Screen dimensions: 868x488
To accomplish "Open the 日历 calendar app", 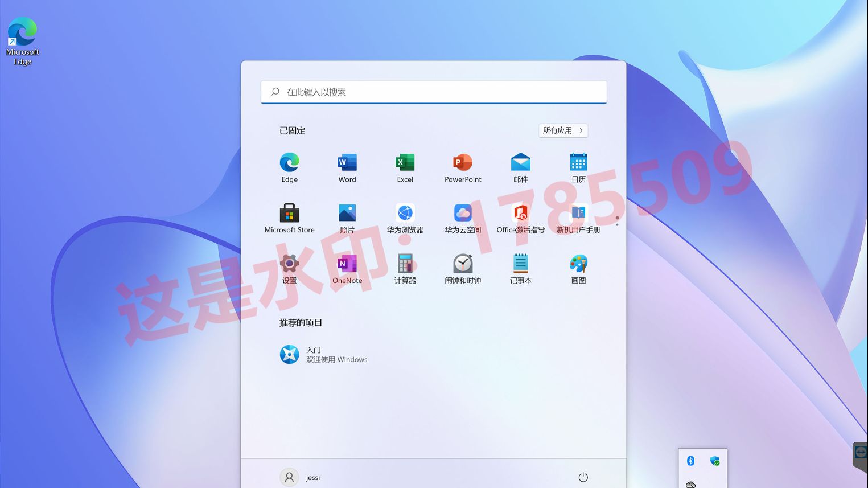I will [x=578, y=168].
